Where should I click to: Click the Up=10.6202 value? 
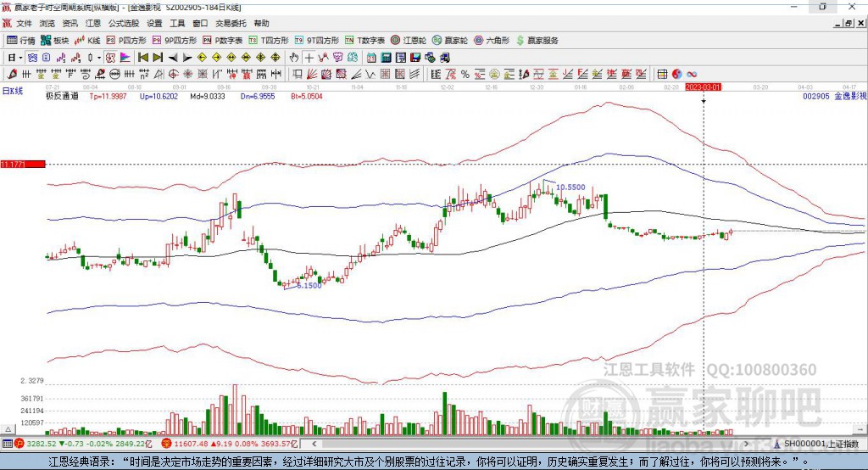click(159, 97)
